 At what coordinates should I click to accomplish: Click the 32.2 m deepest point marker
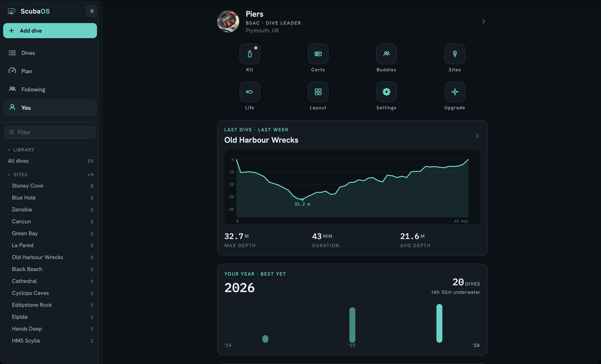(302, 199)
